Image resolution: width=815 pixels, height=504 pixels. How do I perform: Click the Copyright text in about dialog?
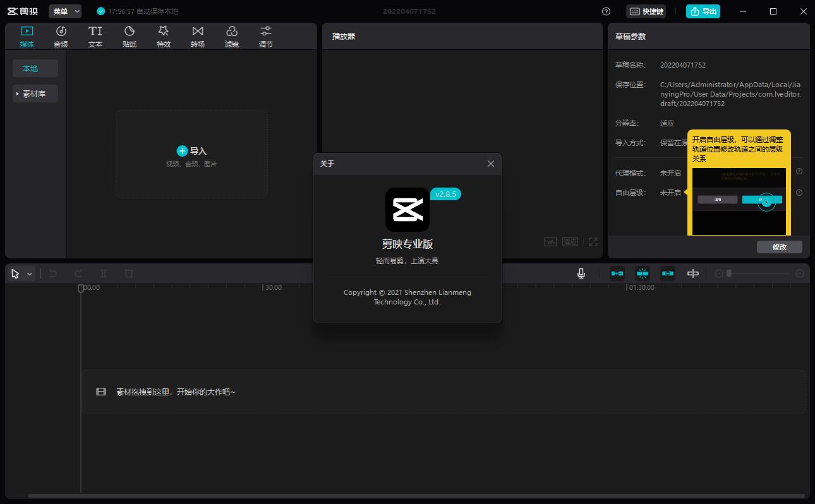click(x=407, y=297)
